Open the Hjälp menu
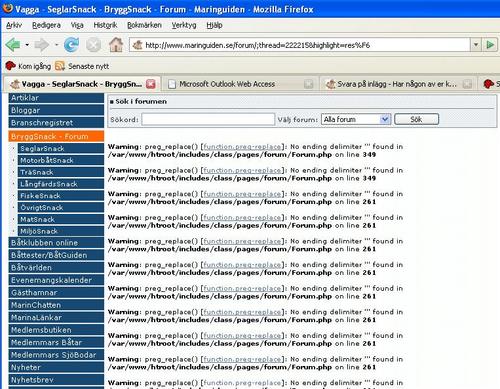This screenshot has width=500, height=389. coord(214,25)
